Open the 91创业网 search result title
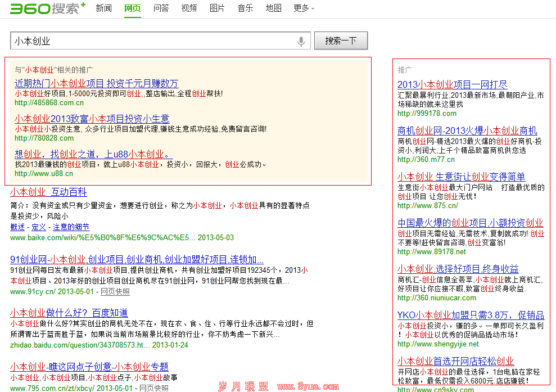 coord(137,259)
